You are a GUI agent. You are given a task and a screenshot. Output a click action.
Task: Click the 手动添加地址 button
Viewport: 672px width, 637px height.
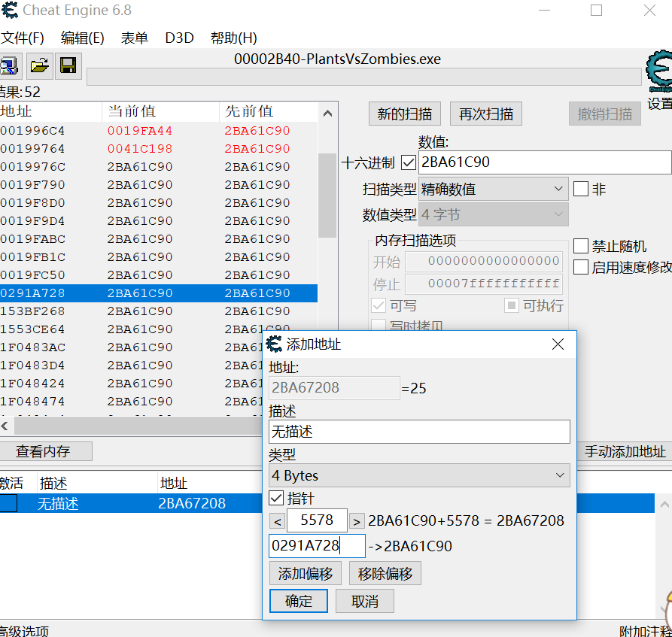pos(625,451)
